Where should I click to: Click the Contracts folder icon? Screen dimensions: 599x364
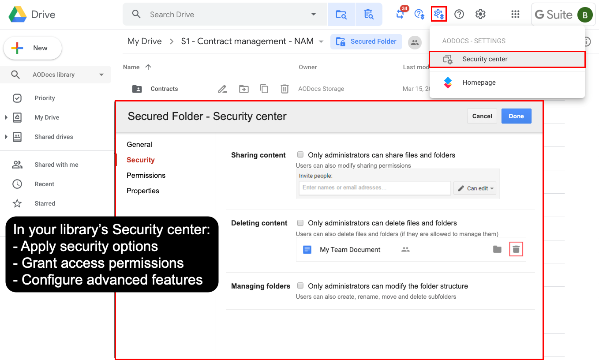[137, 89]
